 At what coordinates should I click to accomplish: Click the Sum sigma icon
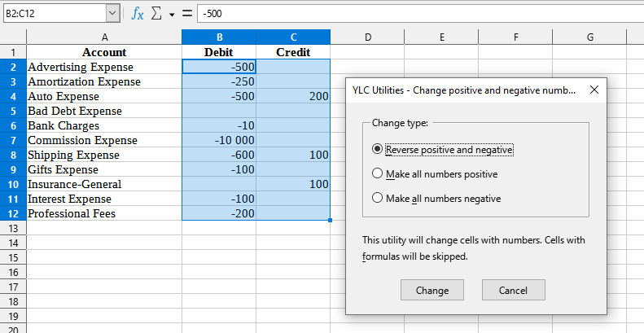(156, 14)
